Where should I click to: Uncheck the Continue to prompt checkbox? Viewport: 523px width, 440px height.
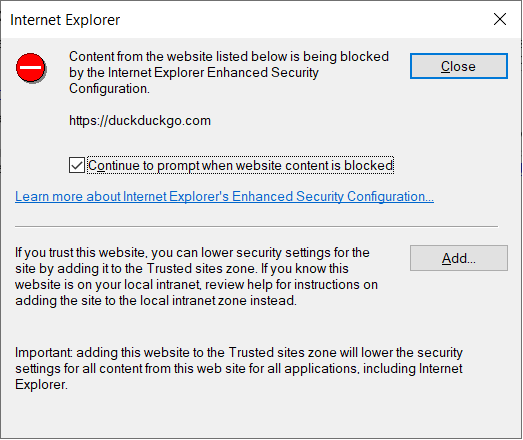click(77, 165)
